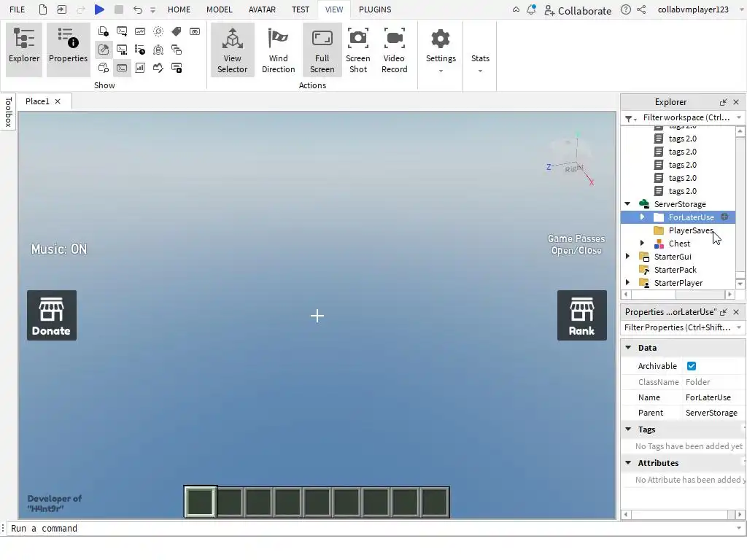The image size is (747, 560).
Task: Click the stacked windows icon in Show group
Action: click(177, 50)
